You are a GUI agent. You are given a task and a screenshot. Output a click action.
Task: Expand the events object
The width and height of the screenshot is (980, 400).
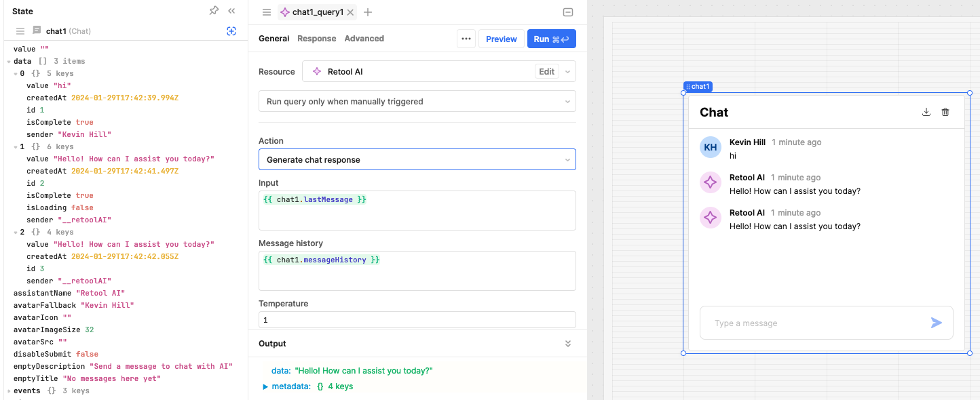click(x=9, y=391)
